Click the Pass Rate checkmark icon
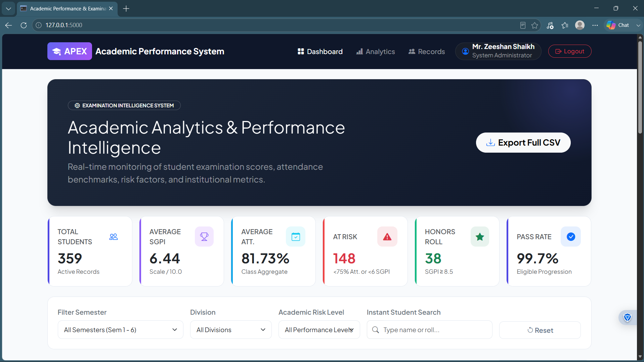The image size is (644, 362). coord(571,237)
